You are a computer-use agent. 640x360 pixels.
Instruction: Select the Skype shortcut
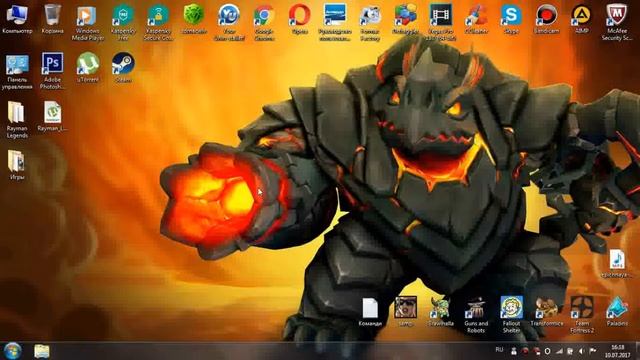(x=511, y=19)
